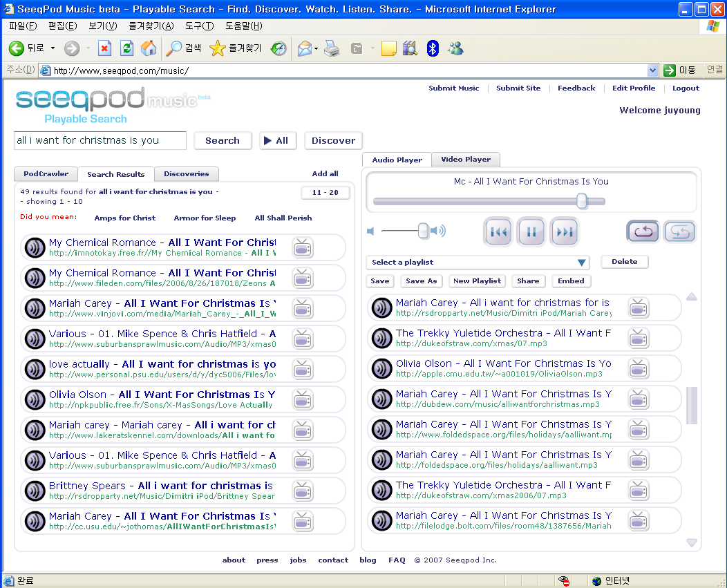
Task: Click the Add all link
Action: tap(325, 173)
